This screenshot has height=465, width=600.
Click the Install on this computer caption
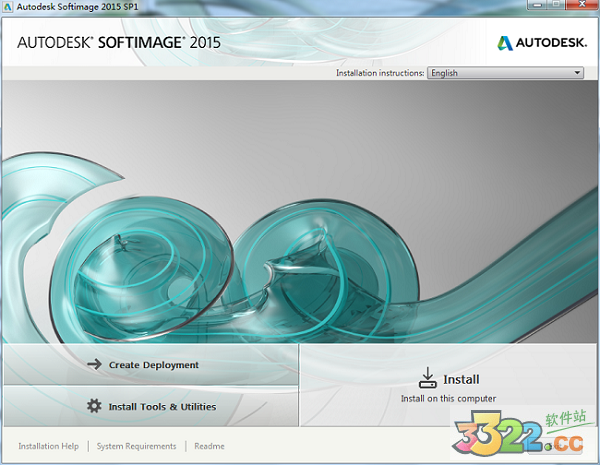click(x=448, y=398)
